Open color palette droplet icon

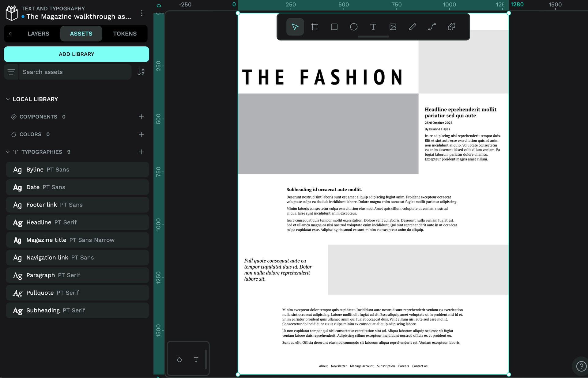tap(179, 359)
